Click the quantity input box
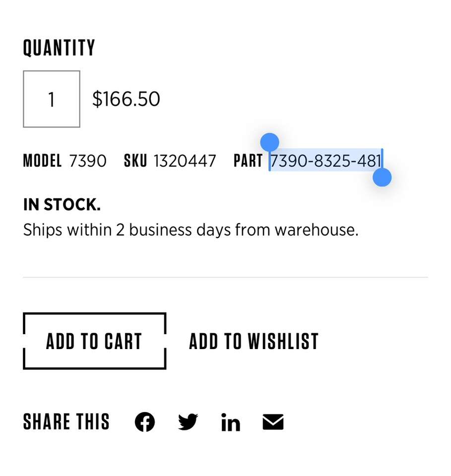 [52, 99]
